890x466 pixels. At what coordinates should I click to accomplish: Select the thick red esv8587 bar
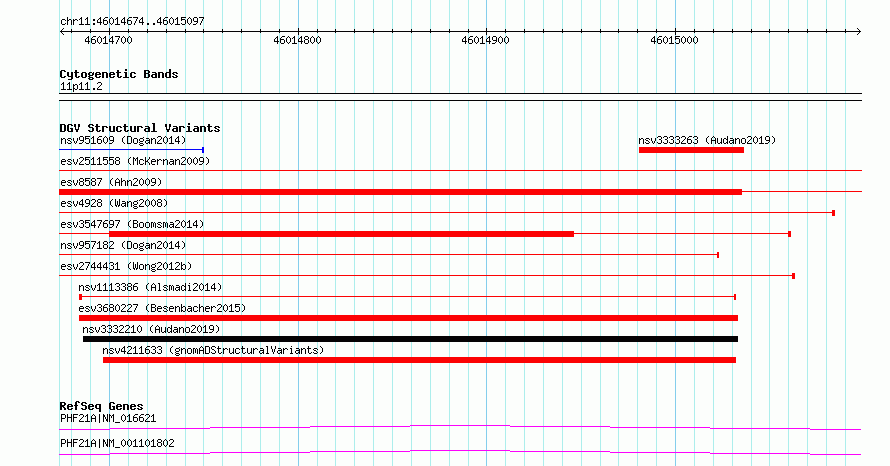(401, 192)
